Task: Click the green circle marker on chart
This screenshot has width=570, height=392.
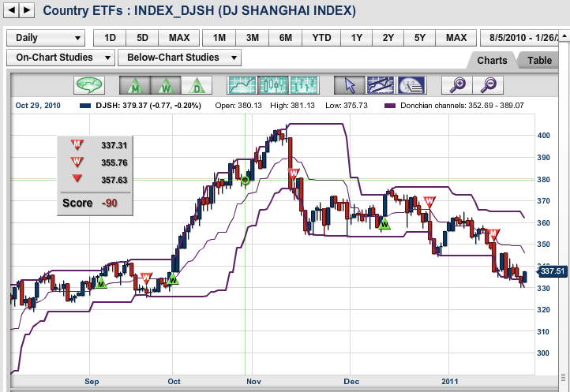Action: point(245,181)
